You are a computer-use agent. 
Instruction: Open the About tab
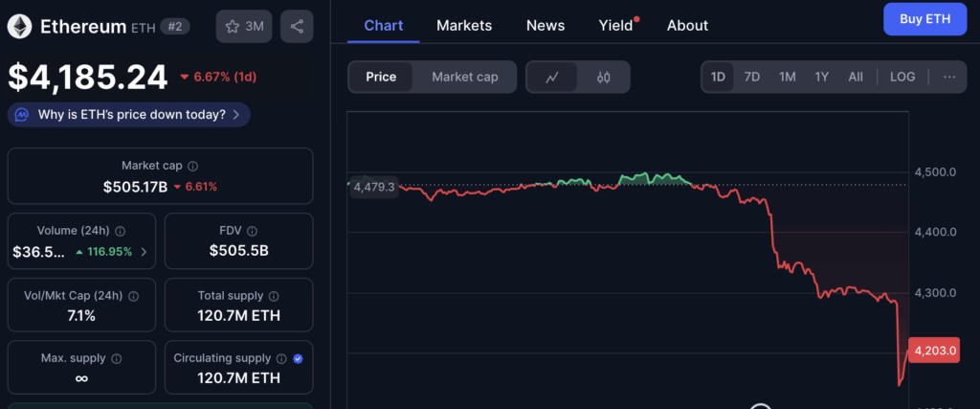pos(687,26)
